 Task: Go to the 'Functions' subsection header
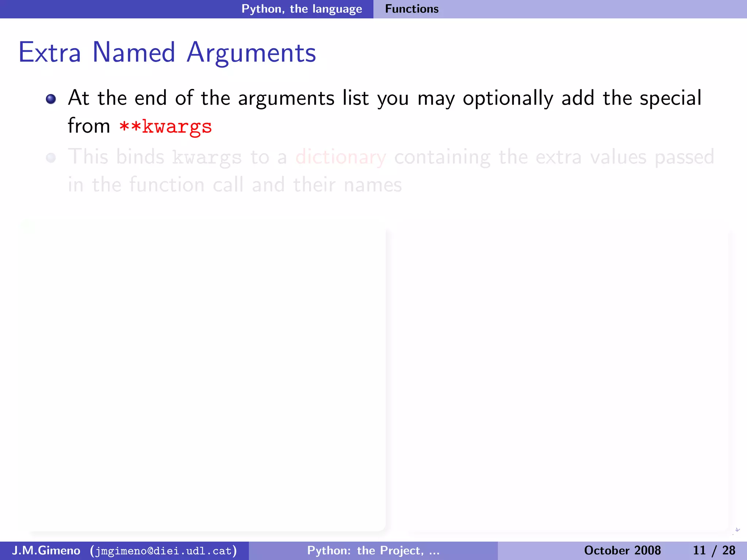coord(412,9)
